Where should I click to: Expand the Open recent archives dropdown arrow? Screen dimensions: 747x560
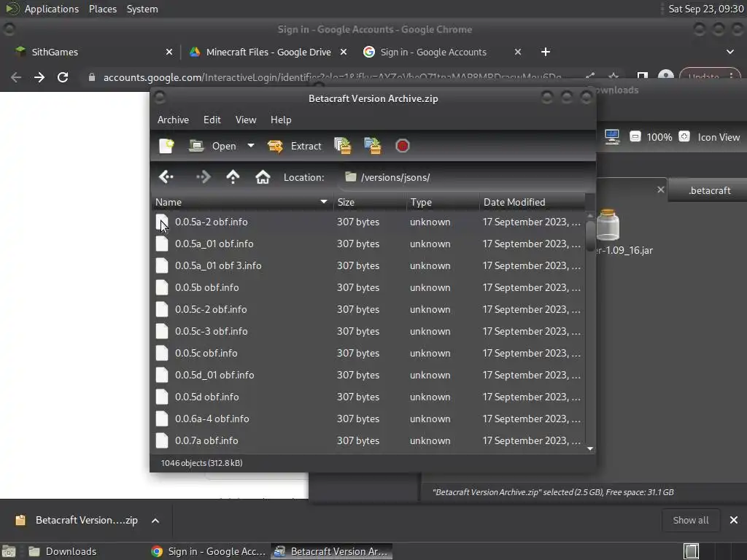click(x=251, y=146)
